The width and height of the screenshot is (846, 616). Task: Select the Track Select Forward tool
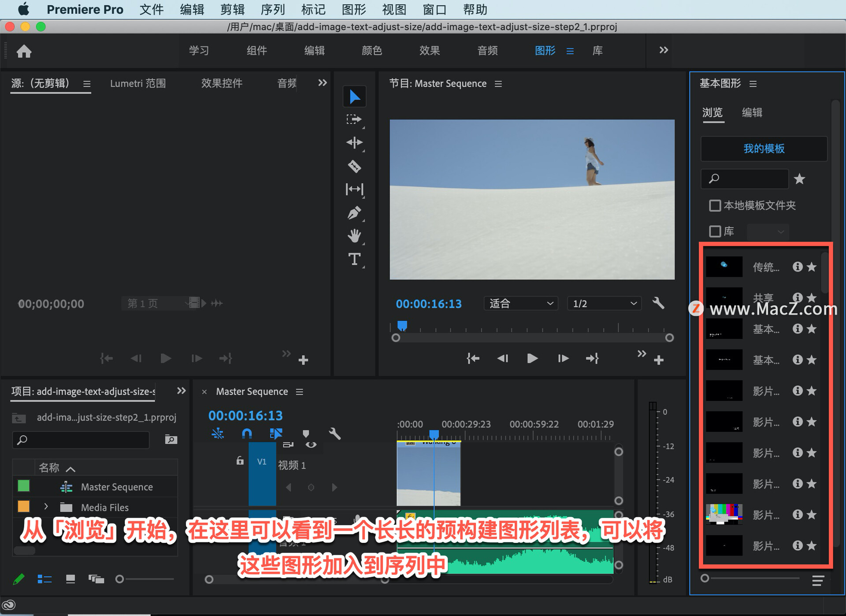point(354,119)
